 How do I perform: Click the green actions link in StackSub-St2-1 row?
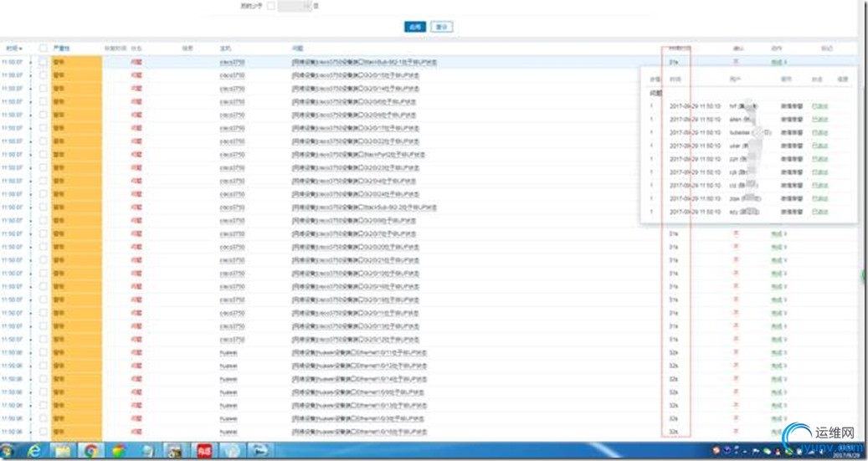tap(779, 62)
